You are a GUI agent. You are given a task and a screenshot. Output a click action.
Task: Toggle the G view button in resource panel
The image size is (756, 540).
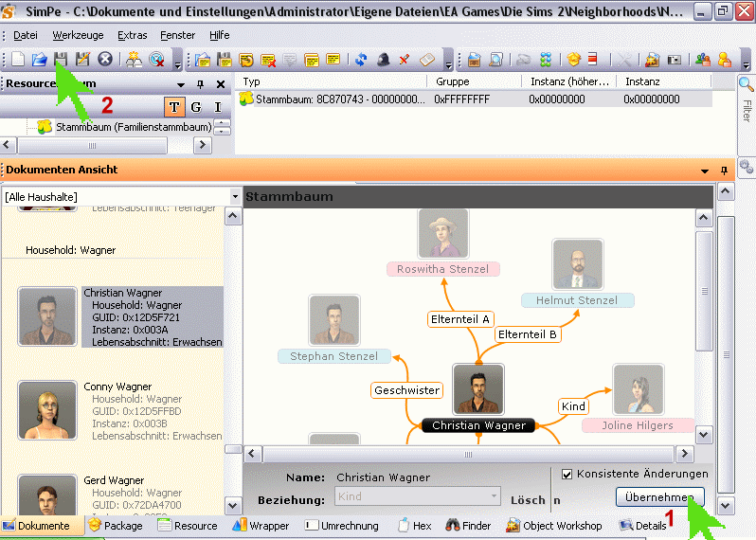pos(196,107)
